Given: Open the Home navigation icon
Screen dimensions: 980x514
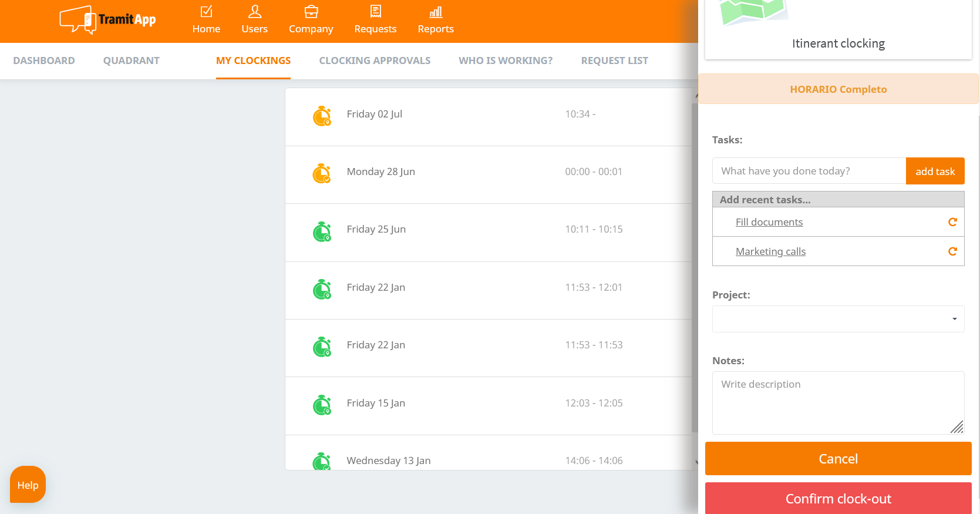Looking at the screenshot, I should 206,12.
